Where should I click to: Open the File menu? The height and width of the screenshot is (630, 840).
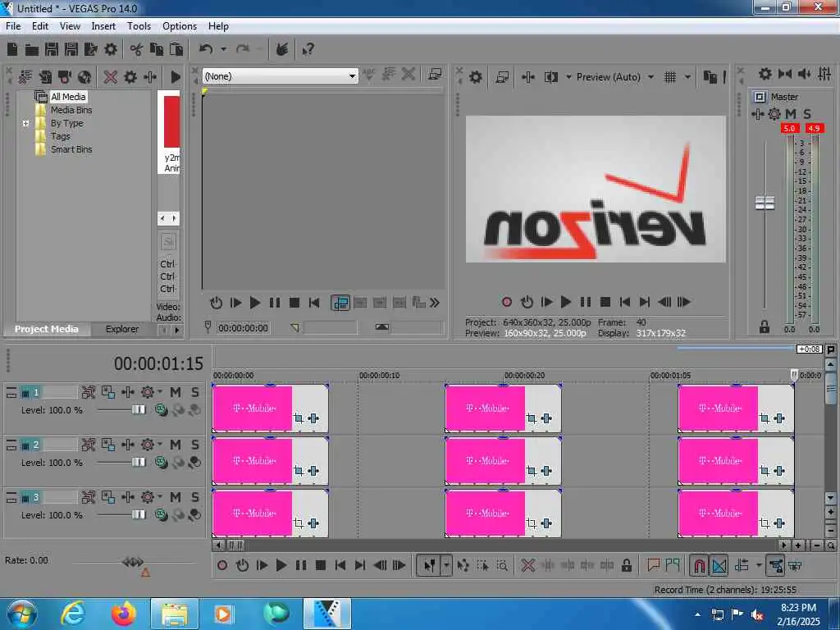click(x=13, y=26)
